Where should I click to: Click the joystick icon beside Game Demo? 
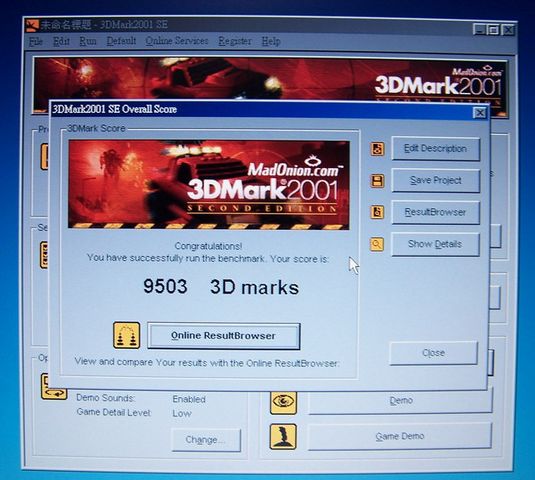283,437
